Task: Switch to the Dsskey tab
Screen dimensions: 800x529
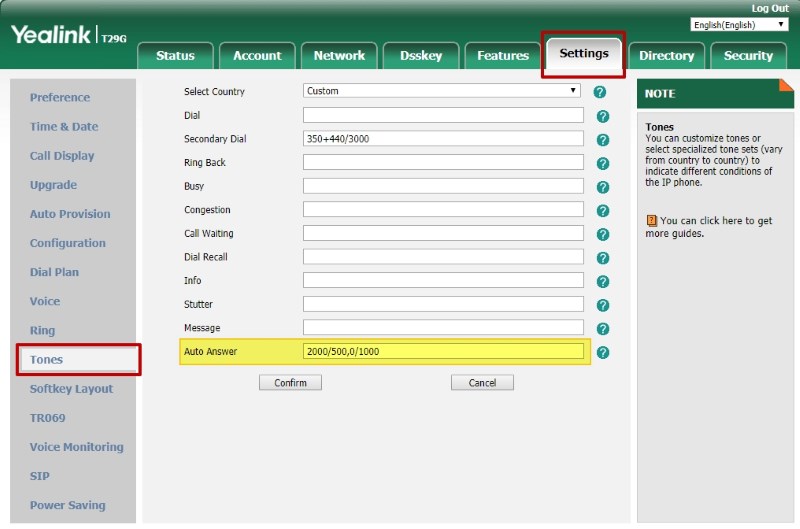Action: (421, 56)
